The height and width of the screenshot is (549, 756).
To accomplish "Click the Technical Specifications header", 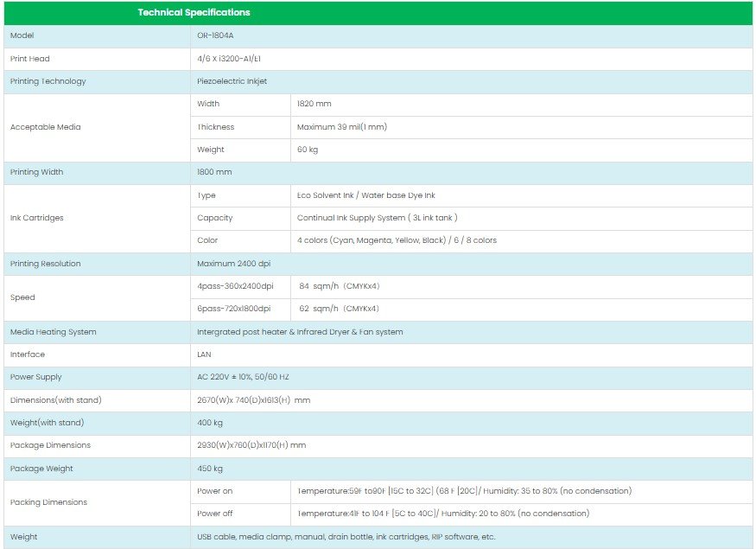I will click(x=194, y=13).
